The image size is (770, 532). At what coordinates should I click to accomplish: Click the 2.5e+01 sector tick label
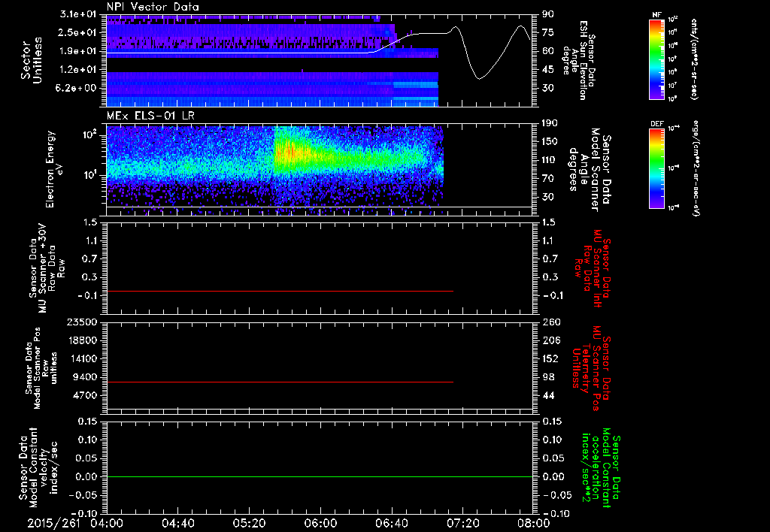pyautogui.click(x=77, y=32)
